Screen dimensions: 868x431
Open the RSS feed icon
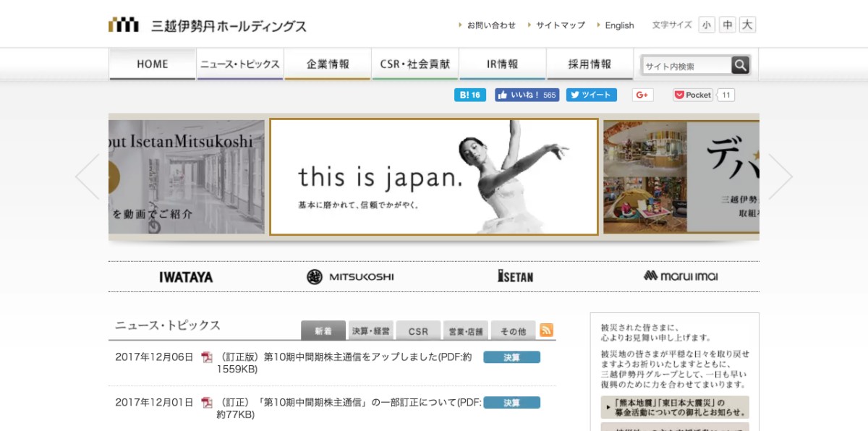pos(547,330)
